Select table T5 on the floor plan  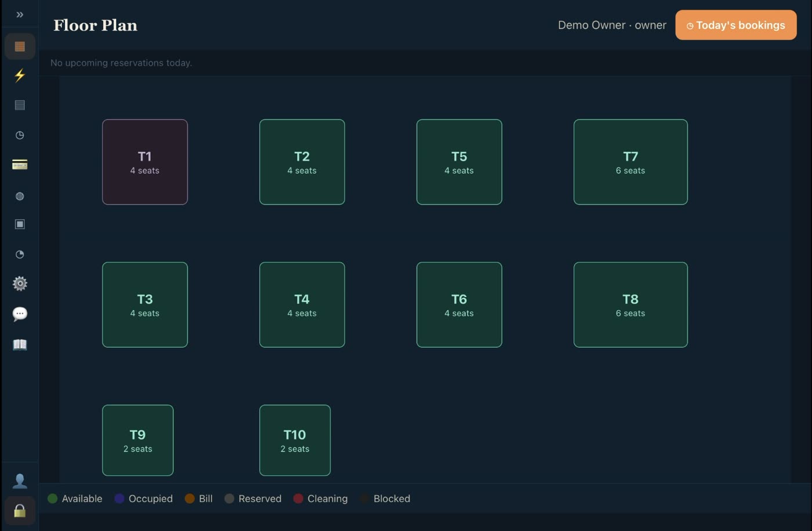pyautogui.click(x=459, y=162)
